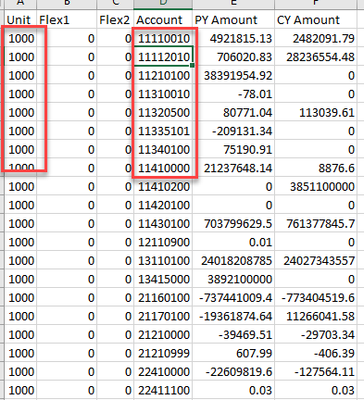This screenshot has width=364, height=400.
Task: Select account cell 22411100
Action: coord(163,390)
